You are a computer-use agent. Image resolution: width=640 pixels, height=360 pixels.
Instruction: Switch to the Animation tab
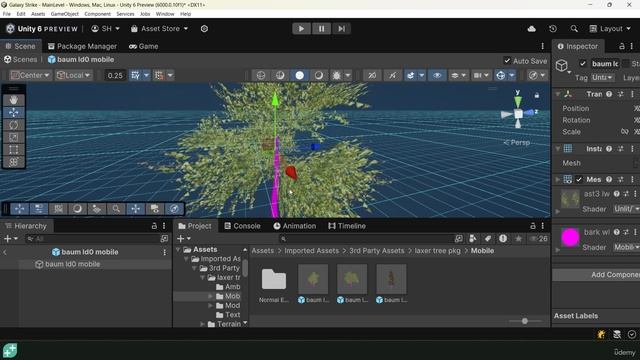[295, 226]
